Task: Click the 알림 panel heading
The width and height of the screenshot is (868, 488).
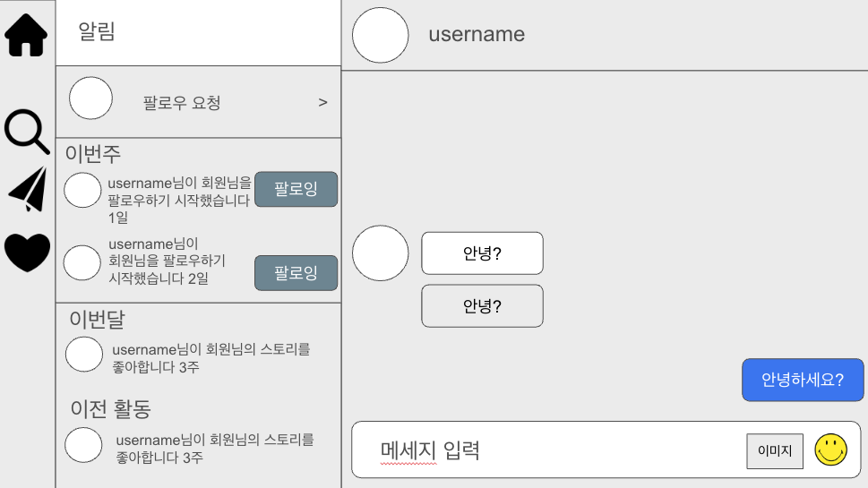Action: (97, 31)
